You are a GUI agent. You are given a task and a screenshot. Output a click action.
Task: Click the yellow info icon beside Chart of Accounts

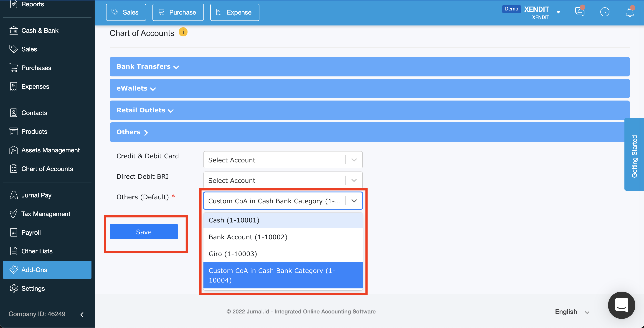coord(183,32)
